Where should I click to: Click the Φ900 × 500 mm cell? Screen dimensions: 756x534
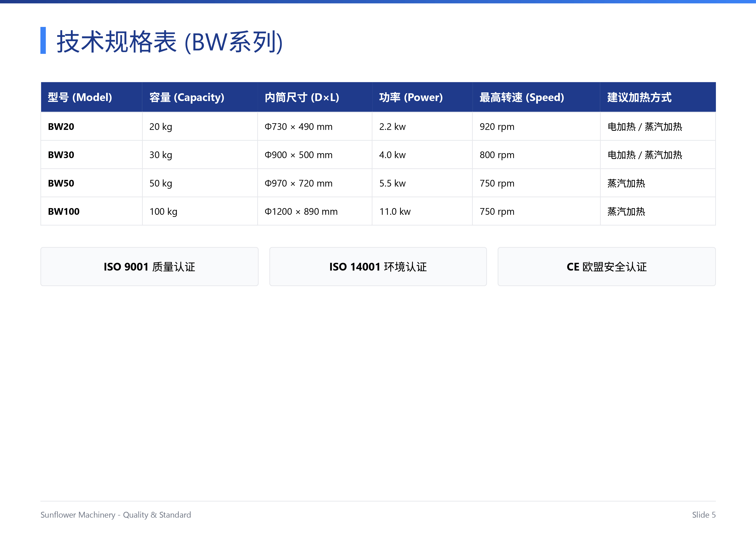pyautogui.click(x=315, y=155)
